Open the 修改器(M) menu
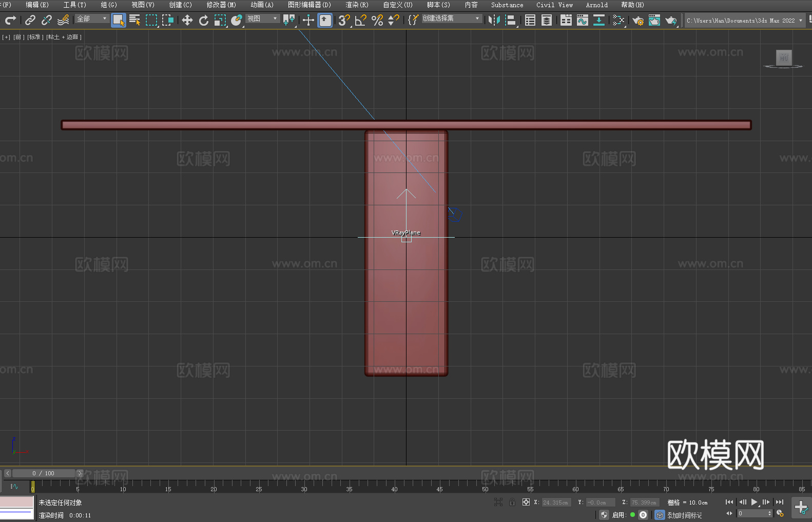This screenshot has width=812, height=522. pos(221,5)
